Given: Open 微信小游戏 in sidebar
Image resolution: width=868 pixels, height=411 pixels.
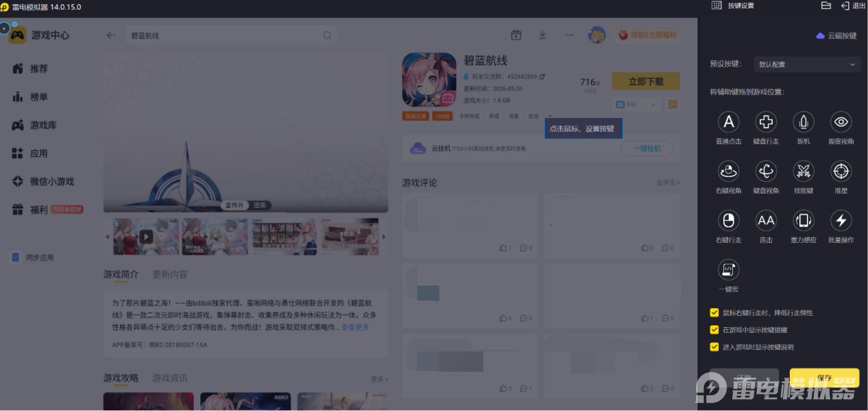Looking at the screenshot, I should [x=43, y=182].
